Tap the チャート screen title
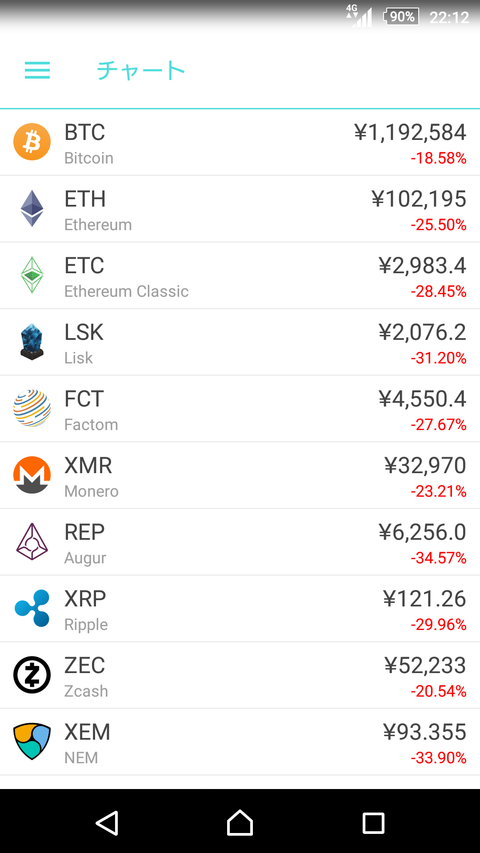Screen dimensions: 480x853 click(141, 71)
